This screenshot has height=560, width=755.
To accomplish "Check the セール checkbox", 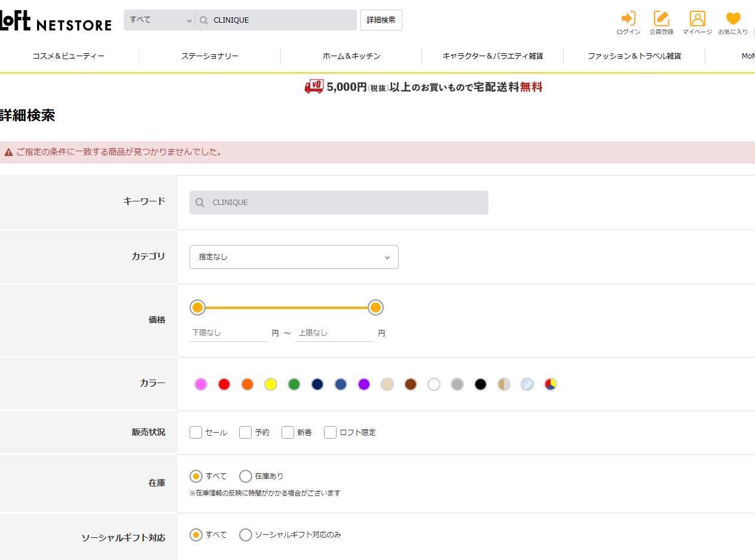I will click(195, 432).
